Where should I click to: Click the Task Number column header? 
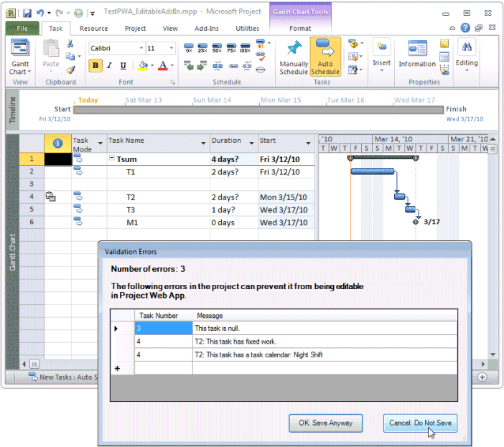pyautogui.click(x=163, y=316)
